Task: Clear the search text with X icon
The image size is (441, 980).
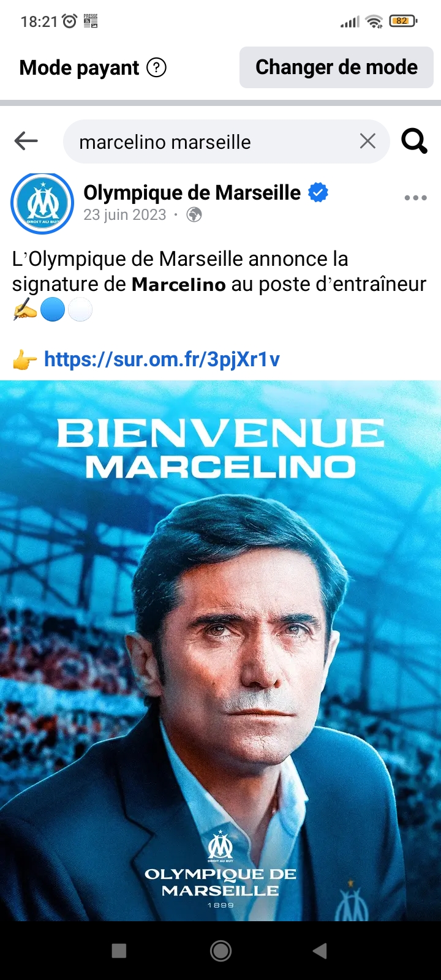Action: pos(367,141)
